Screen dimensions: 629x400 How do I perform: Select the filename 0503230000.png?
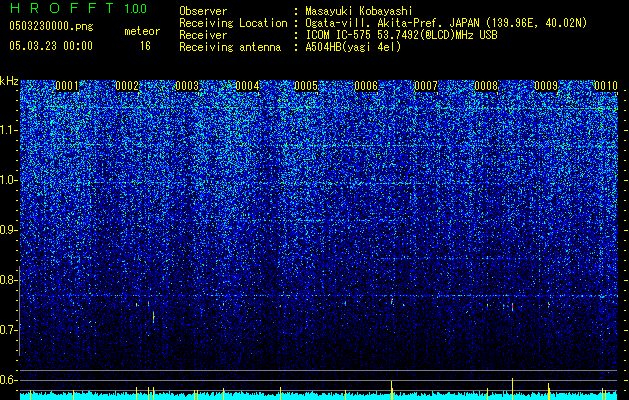51,26
